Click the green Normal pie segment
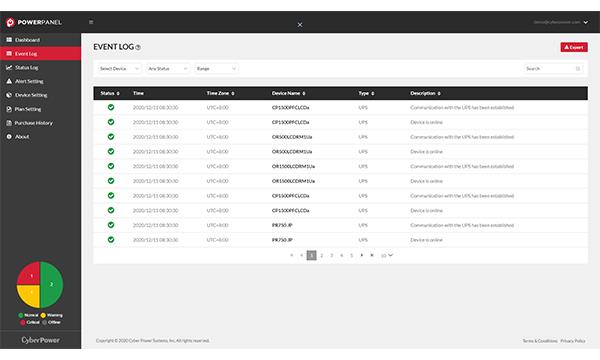The image size is (600, 360). tap(52, 285)
